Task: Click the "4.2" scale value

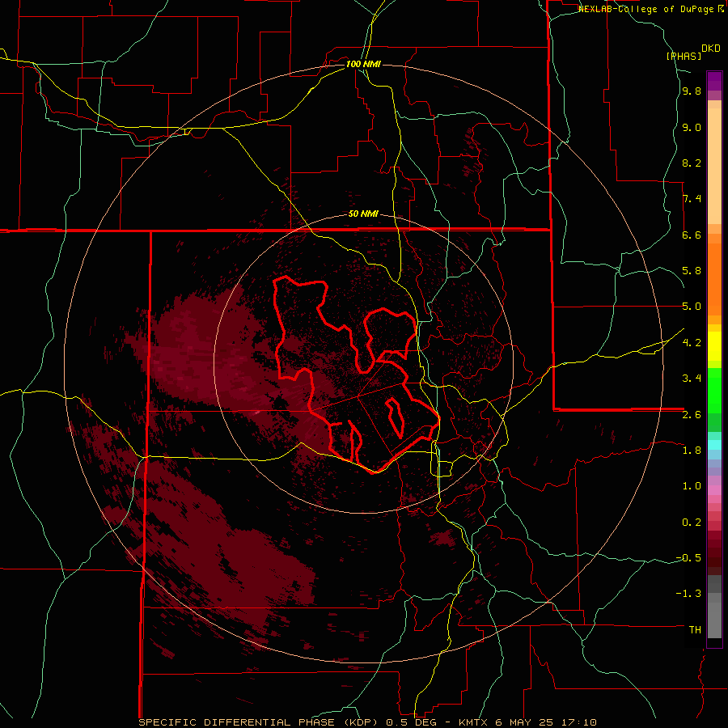Action: pos(692,343)
